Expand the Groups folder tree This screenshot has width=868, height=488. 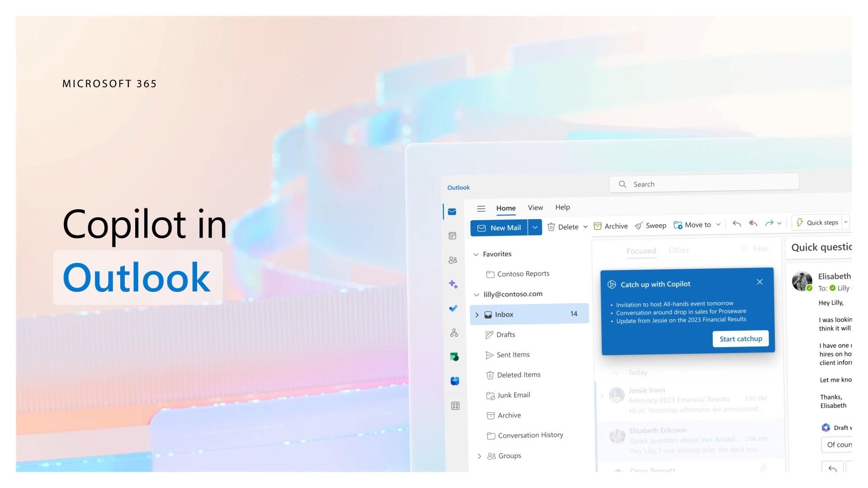[x=480, y=456]
